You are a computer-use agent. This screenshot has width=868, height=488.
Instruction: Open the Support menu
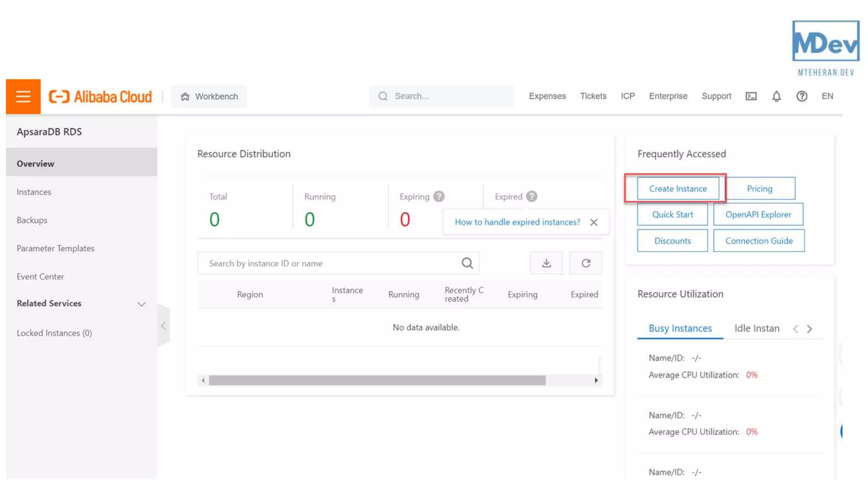[x=716, y=96]
